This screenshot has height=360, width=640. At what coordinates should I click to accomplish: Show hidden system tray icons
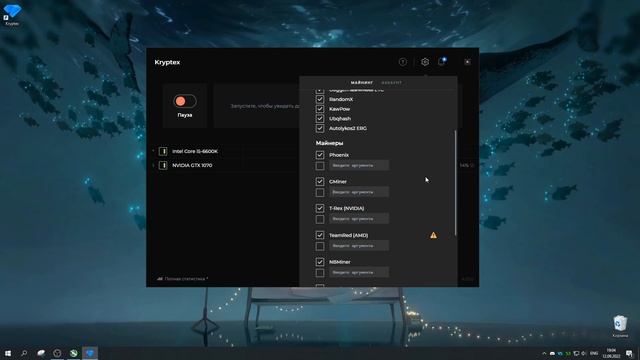(544, 353)
